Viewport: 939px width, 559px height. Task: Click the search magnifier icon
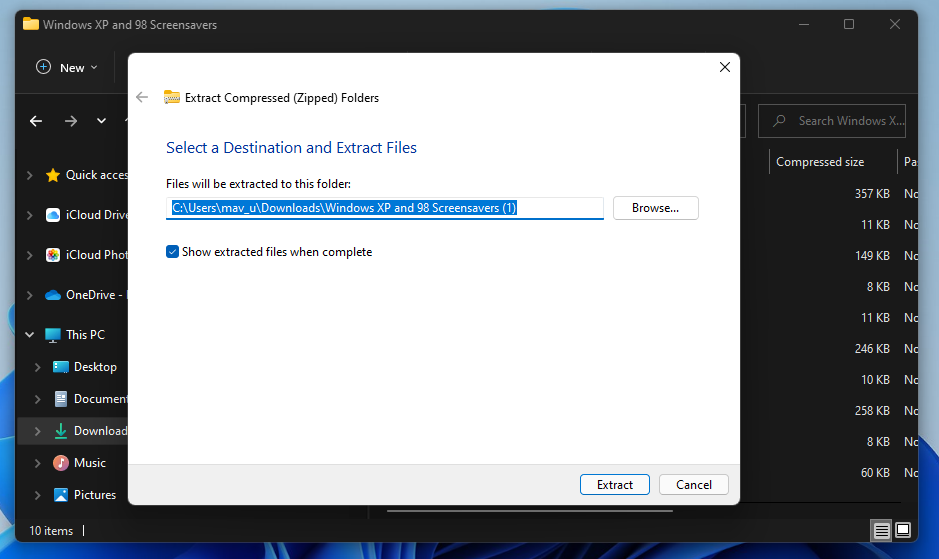(779, 121)
